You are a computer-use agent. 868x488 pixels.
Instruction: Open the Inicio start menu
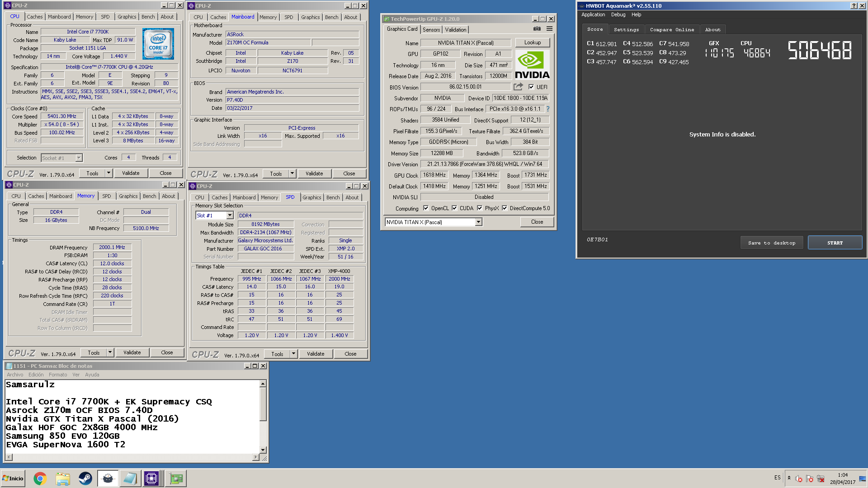click(x=13, y=479)
